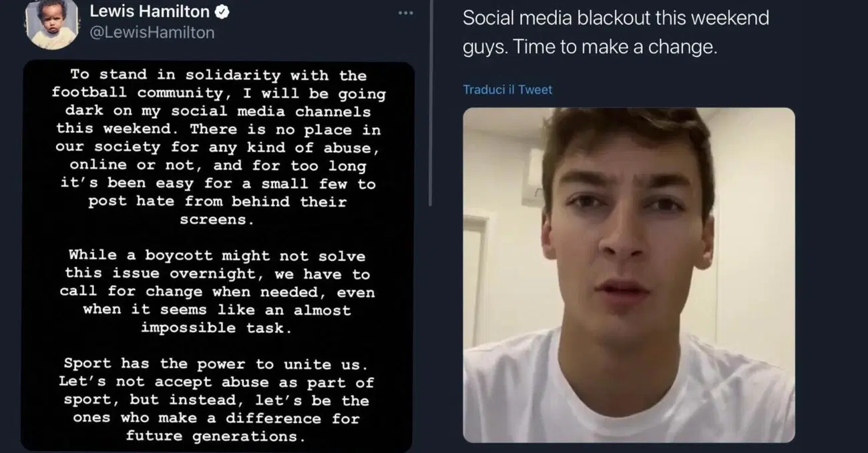Screen dimensions: 868x453
Task: Click the "post hate from behind their" line
Action: (217, 201)
